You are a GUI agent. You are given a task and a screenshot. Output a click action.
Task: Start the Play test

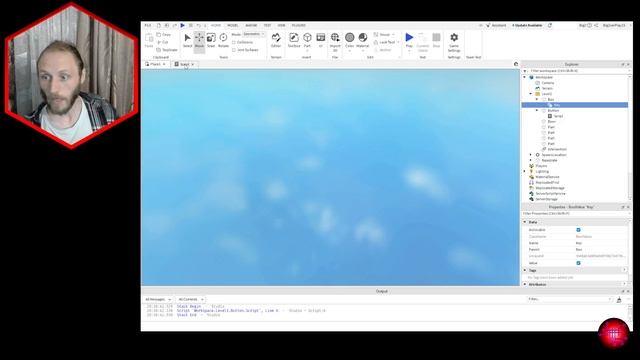409,41
